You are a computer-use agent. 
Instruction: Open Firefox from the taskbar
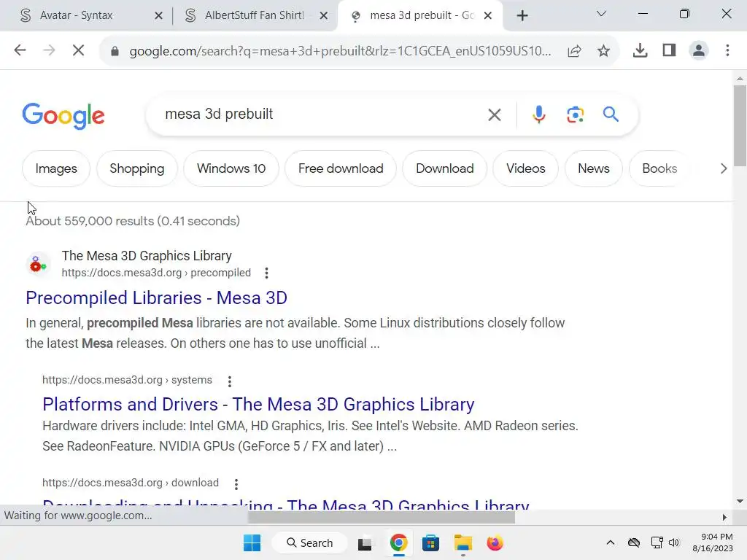pos(495,542)
